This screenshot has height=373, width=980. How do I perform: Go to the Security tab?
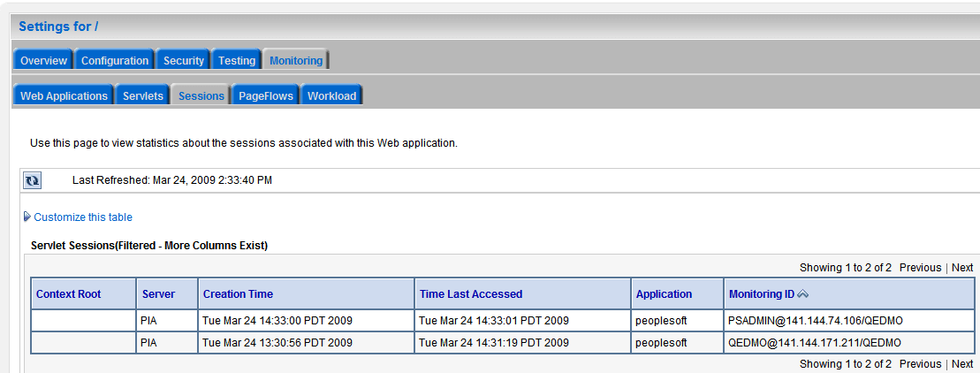pyautogui.click(x=184, y=61)
